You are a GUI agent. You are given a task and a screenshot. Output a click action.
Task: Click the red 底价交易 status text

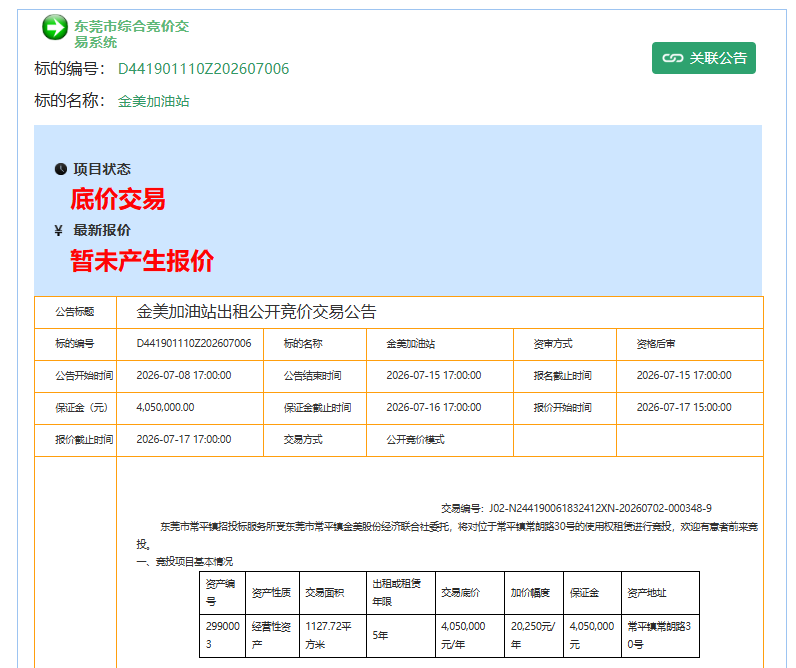118,199
